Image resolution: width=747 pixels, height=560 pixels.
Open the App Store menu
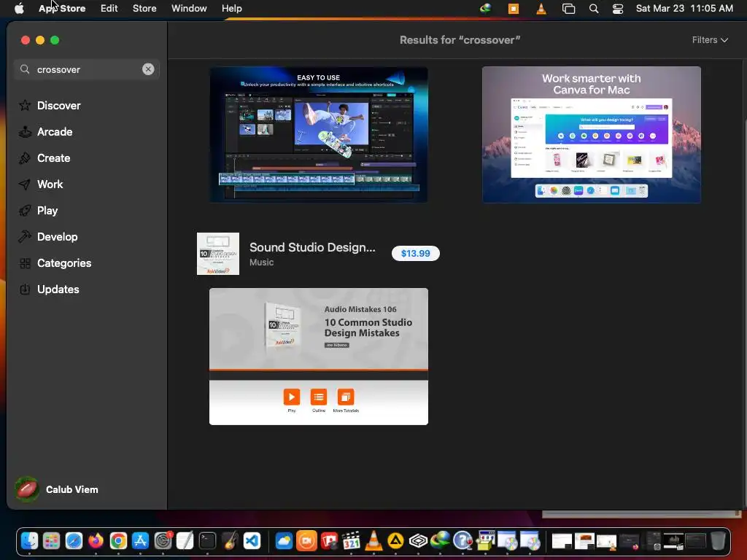(63, 9)
